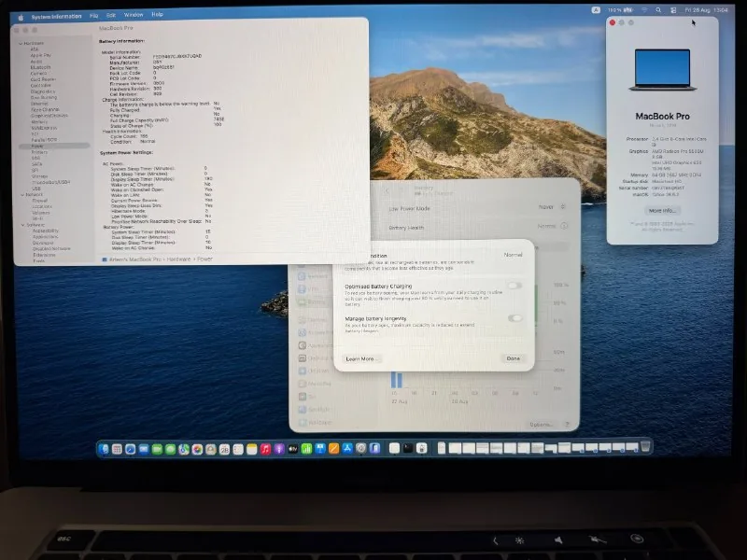The width and height of the screenshot is (747, 560).
Task: Open FaceTime from the Dock
Action: pos(157,449)
